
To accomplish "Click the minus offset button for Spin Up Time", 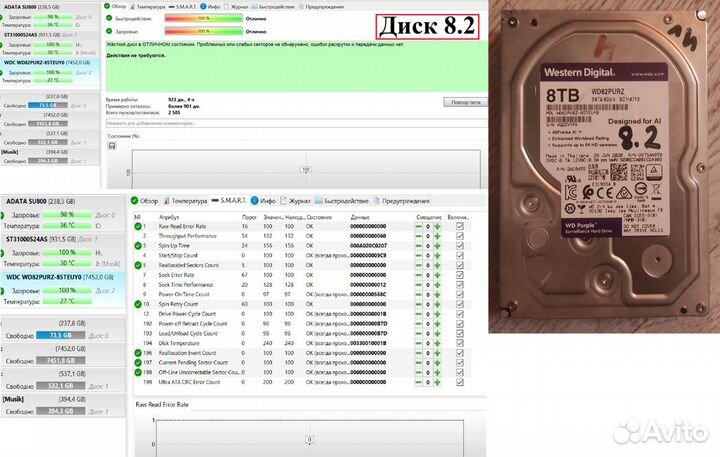I will coord(418,247).
